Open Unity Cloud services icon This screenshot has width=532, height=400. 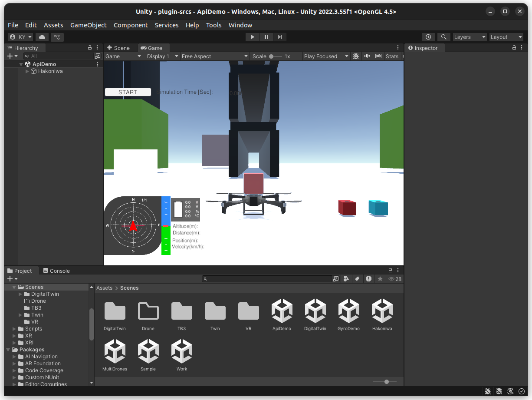tap(42, 37)
